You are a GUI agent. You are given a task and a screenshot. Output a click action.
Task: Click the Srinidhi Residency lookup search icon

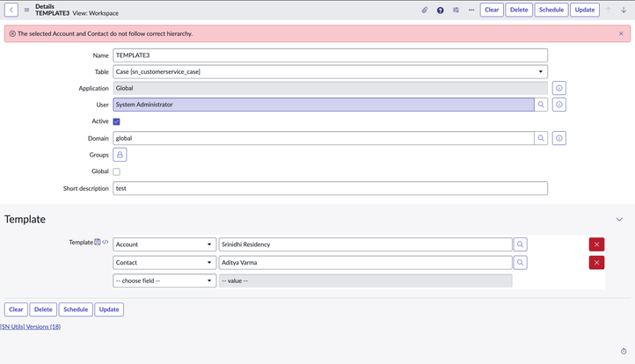coord(520,244)
